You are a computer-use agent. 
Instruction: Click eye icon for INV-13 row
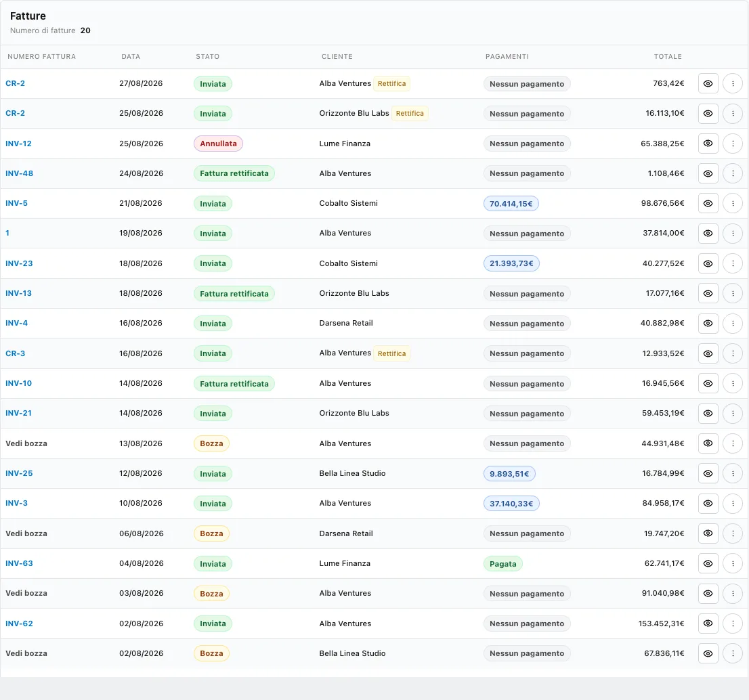point(708,293)
